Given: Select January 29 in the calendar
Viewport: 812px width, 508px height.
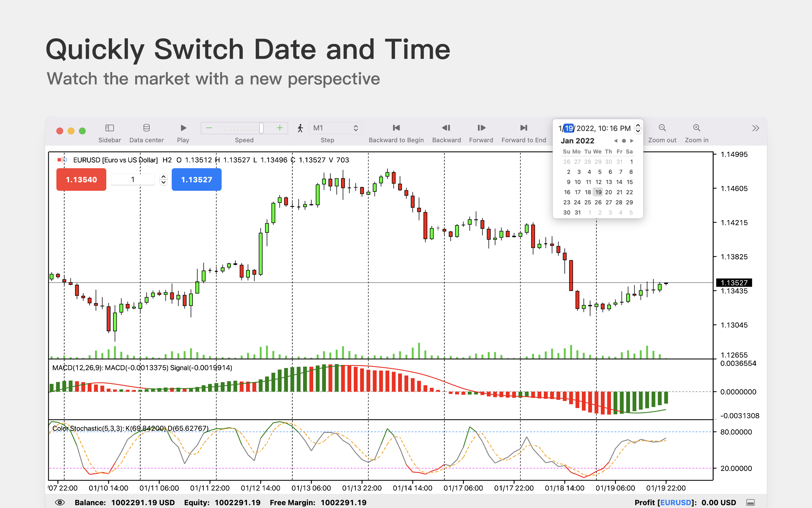Looking at the screenshot, I should (629, 202).
